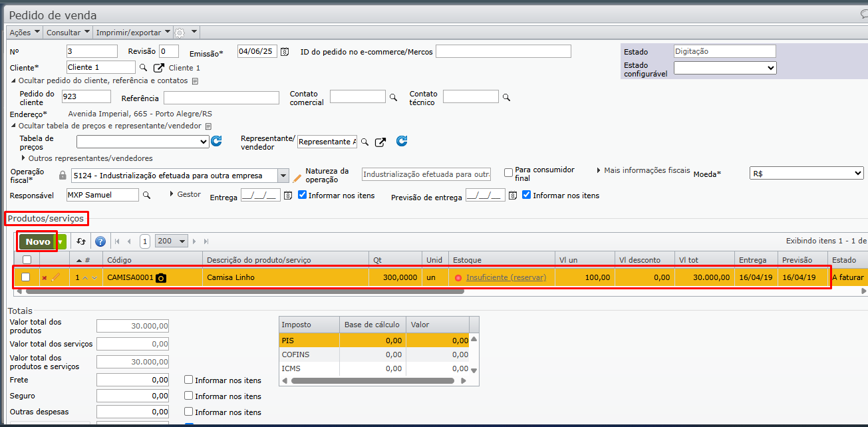
Task: Open the Estado configurável dropdown
Action: (x=725, y=68)
